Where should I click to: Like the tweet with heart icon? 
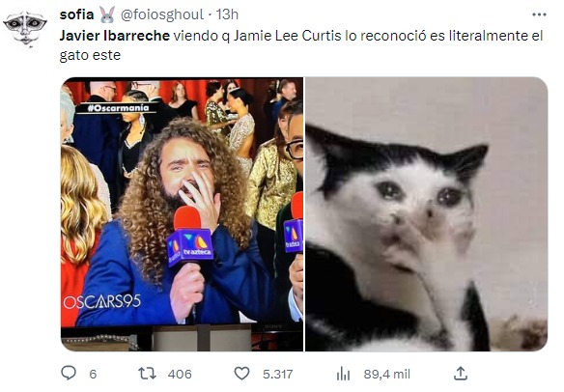point(241,374)
